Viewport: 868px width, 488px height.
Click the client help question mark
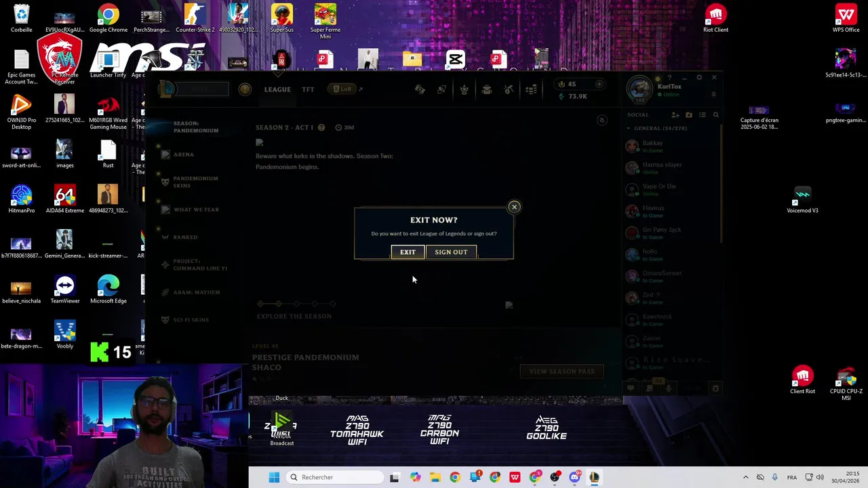[x=669, y=77]
